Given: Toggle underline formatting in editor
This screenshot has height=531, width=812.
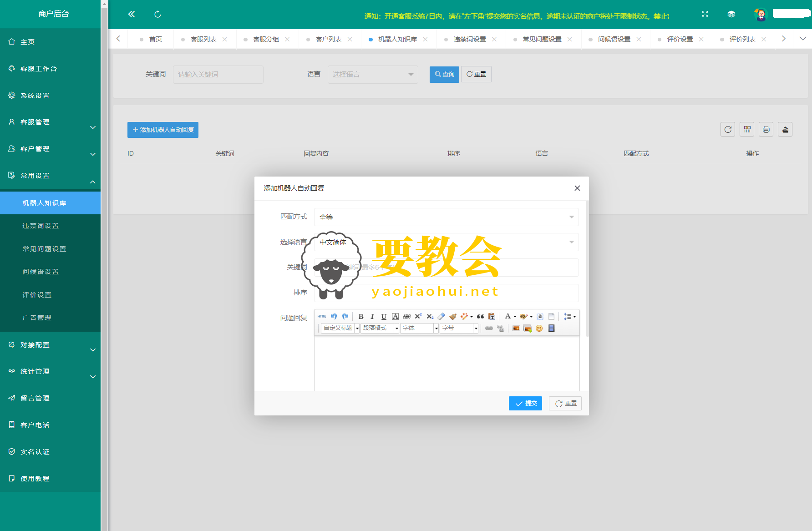Looking at the screenshot, I should pos(384,316).
